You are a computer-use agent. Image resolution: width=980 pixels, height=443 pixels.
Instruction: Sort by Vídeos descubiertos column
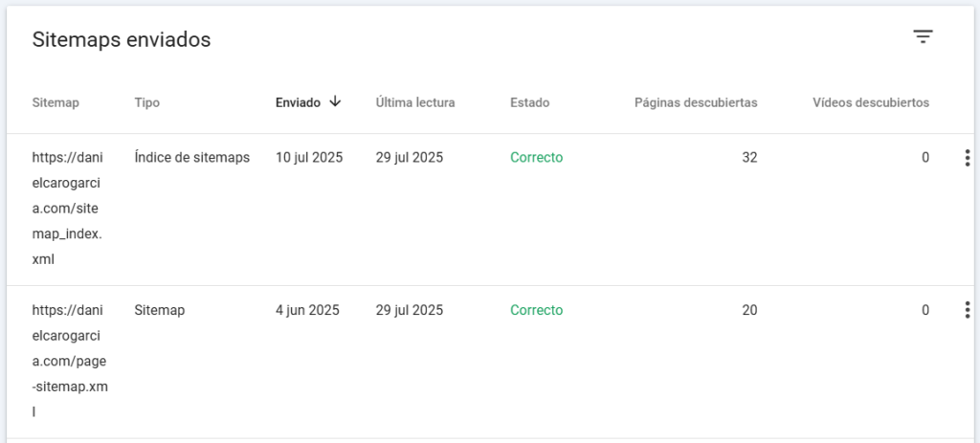(x=871, y=102)
